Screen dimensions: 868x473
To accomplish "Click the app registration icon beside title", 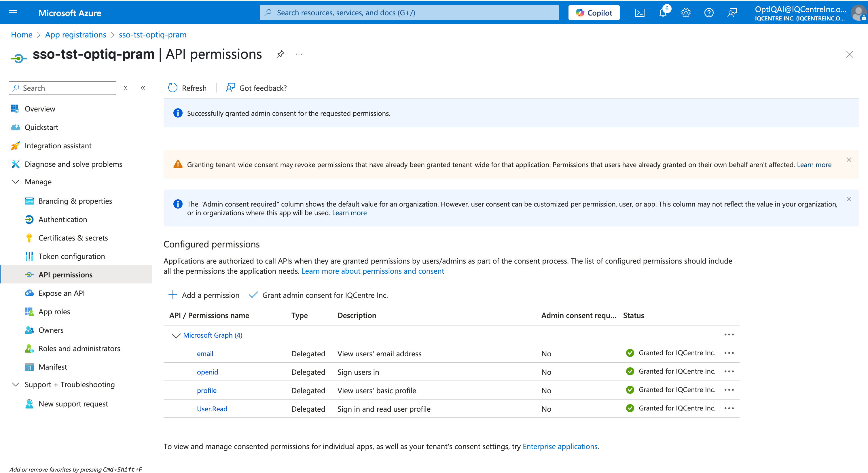I will [19, 58].
